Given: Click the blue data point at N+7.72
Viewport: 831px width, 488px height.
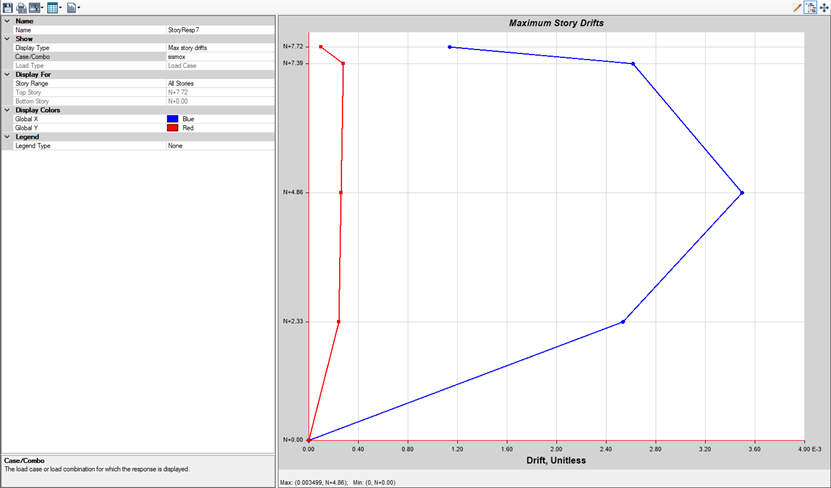Looking at the screenshot, I should point(450,47).
